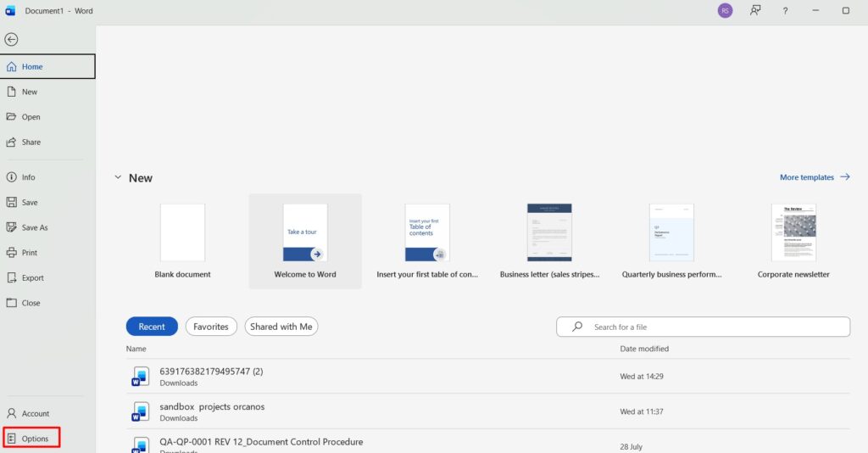Choose Share in the left menu
The height and width of the screenshot is (453, 868).
tap(47, 143)
